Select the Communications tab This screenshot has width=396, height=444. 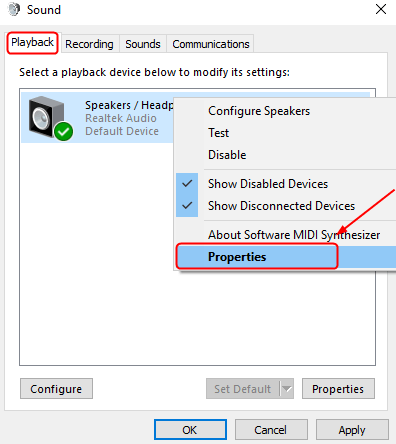point(211,44)
